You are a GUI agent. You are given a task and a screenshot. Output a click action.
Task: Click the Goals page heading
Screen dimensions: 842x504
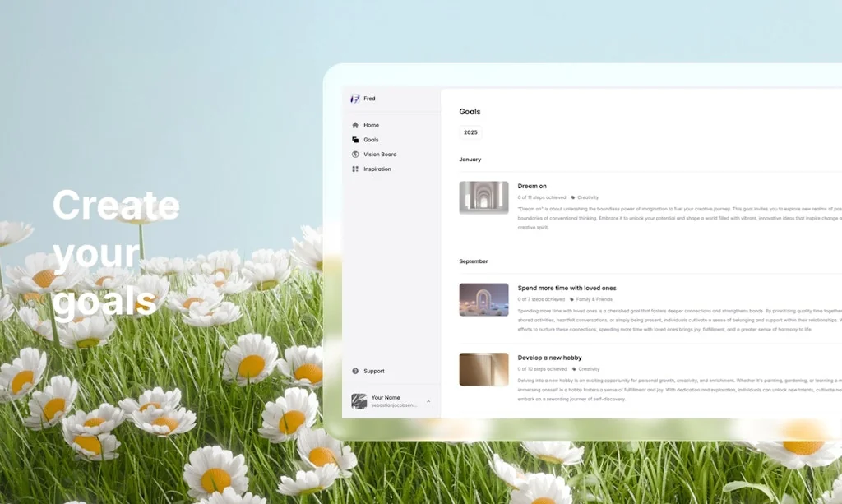pyautogui.click(x=470, y=112)
